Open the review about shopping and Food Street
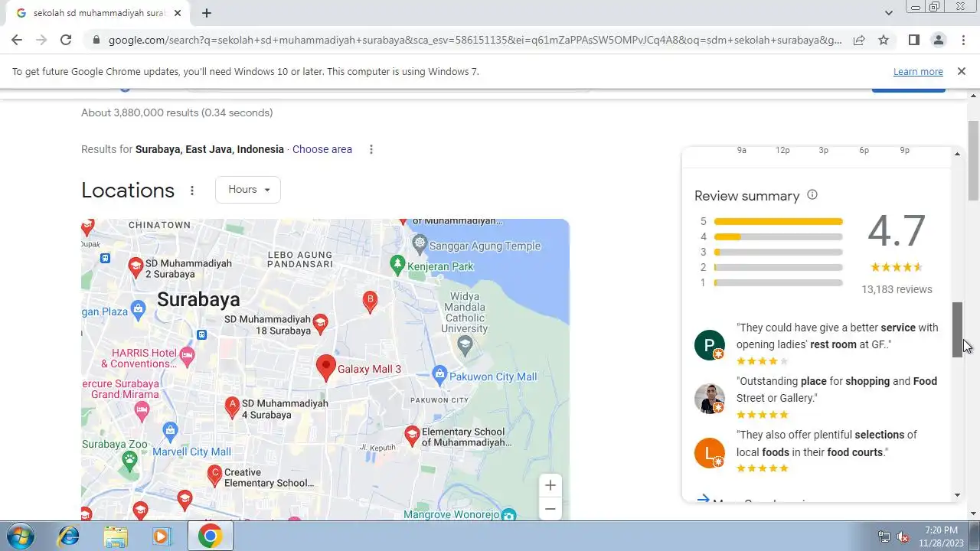 click(x=836, y=390)
